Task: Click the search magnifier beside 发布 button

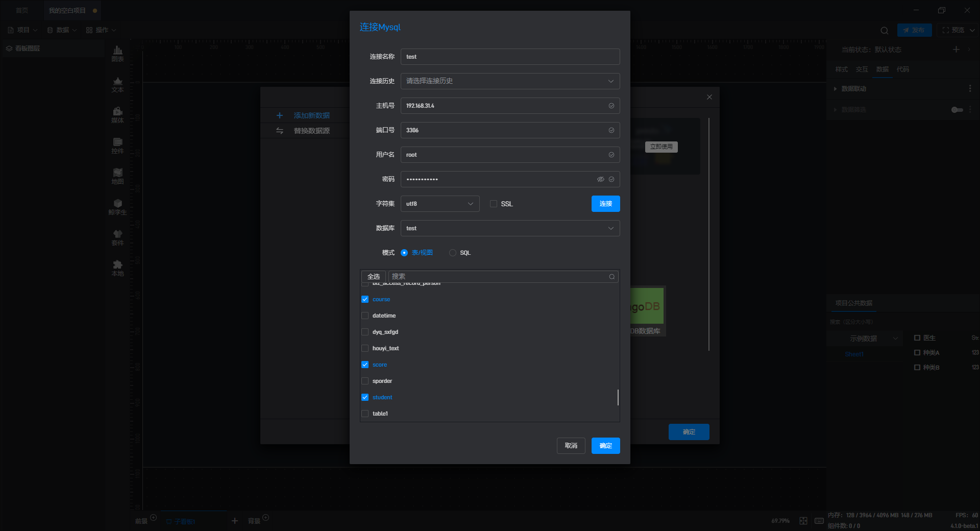Action: (885, 30)
